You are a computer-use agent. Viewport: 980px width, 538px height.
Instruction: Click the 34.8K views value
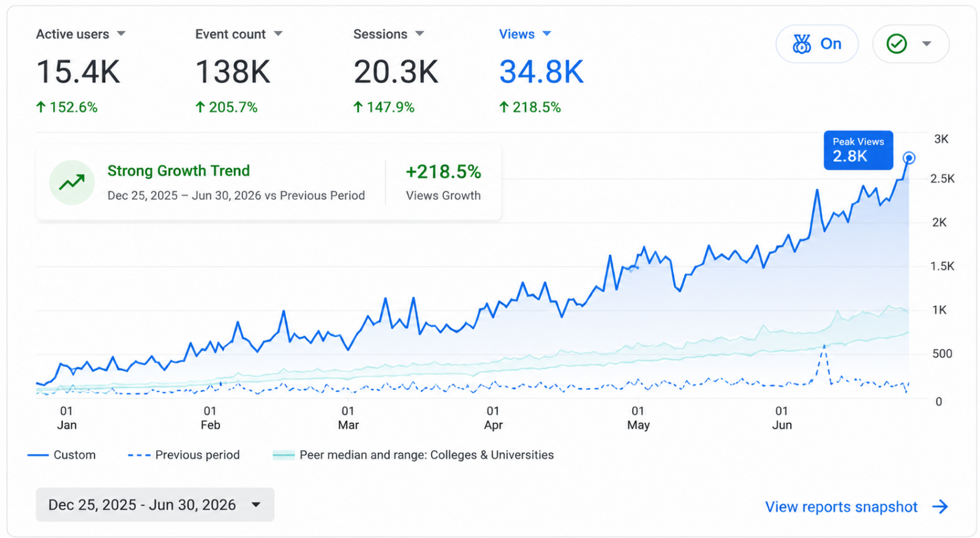point(541,72)
